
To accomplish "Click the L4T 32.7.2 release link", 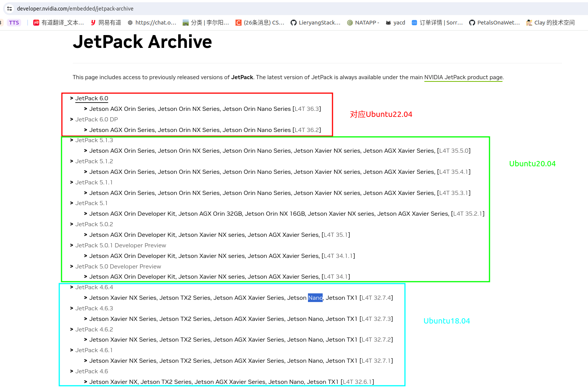I will tap(376, 340).
